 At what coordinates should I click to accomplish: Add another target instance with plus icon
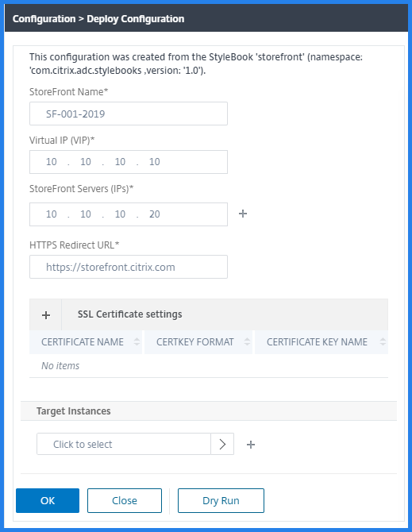click(251, 445)
